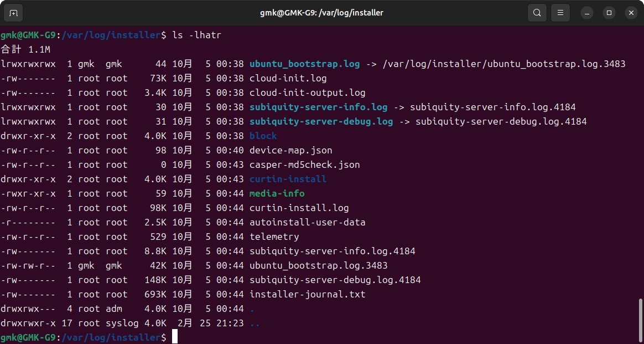
Task: Open the hamburger main menu
Action: (560, 13)
